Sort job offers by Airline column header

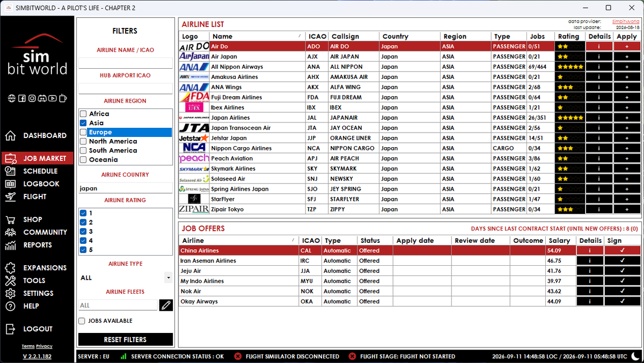(x=239, y=241)
